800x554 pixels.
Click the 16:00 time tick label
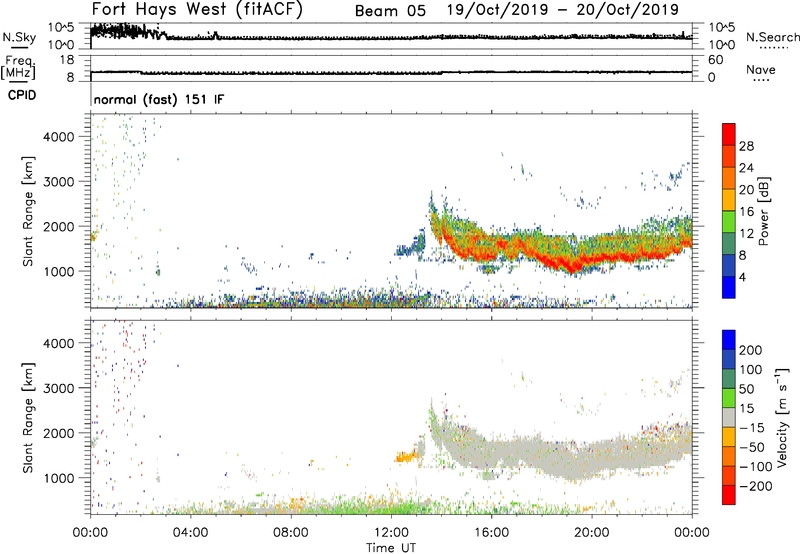click(491, 533)
